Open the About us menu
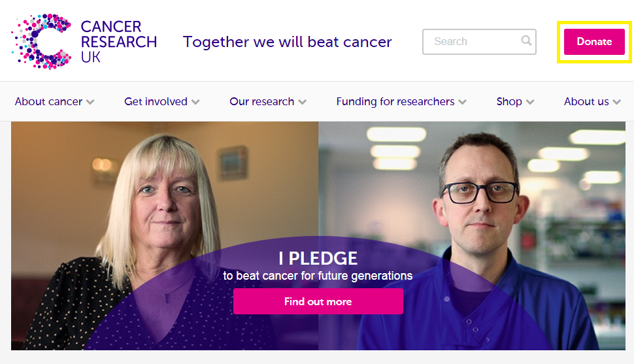634x364 pixels. tap(586, 101)
